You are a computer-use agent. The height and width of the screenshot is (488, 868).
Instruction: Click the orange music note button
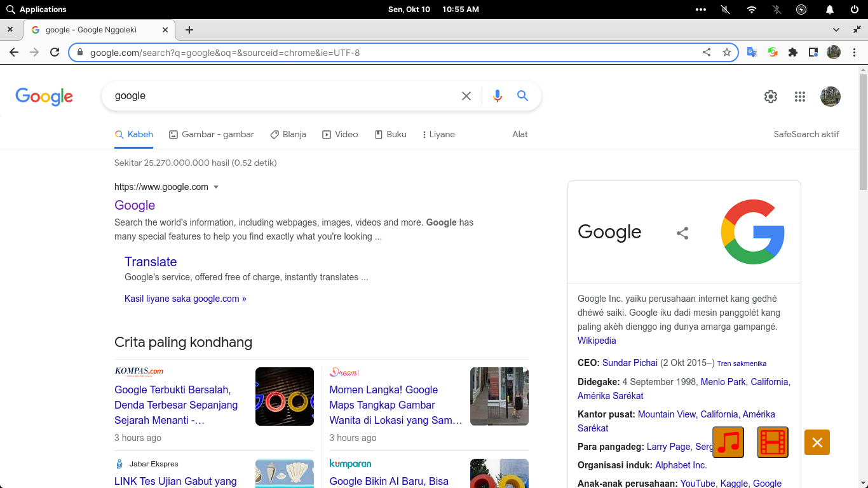pos(728,442)
